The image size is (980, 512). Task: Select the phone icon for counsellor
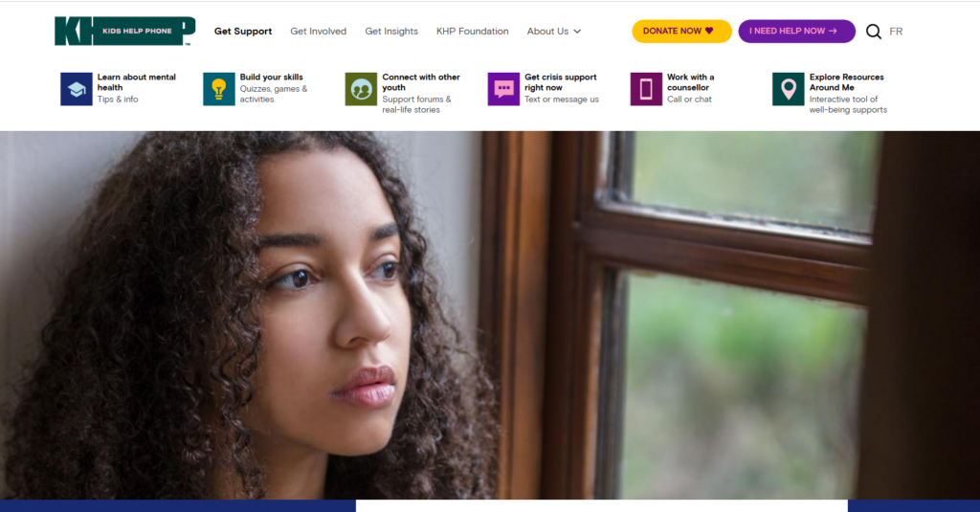646,89
